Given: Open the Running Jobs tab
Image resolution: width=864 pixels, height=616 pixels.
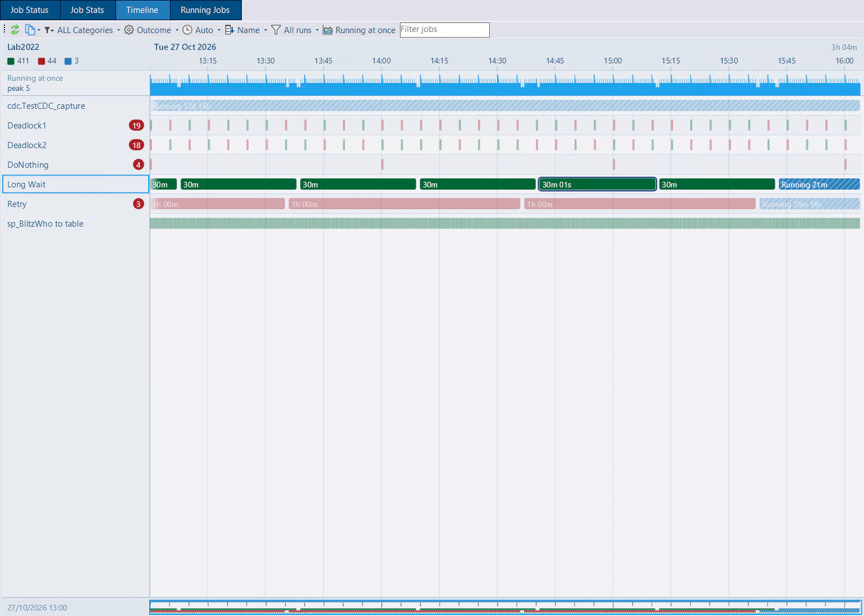Looking at the screenshot, I should point(205,10).
